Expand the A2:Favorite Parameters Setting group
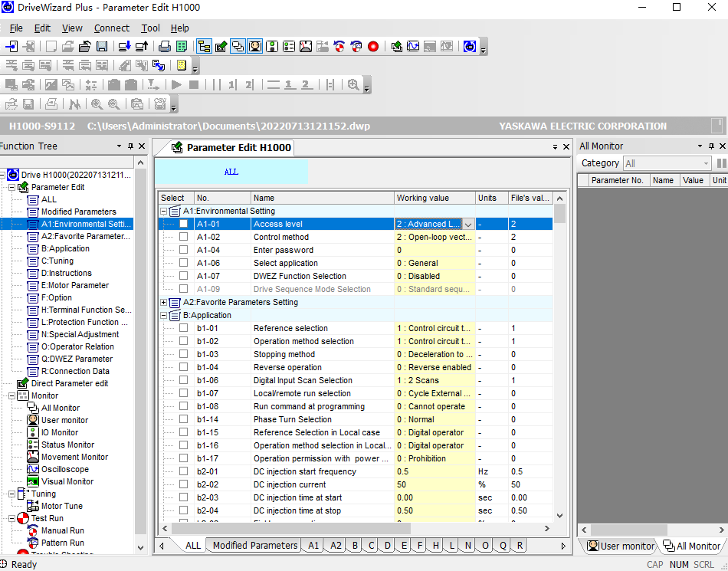 (163, 302)
